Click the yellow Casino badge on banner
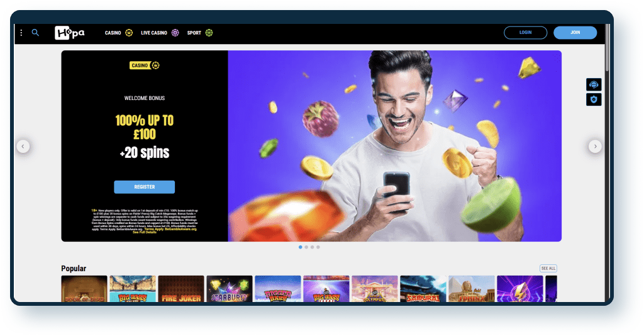 click(145, 65)
